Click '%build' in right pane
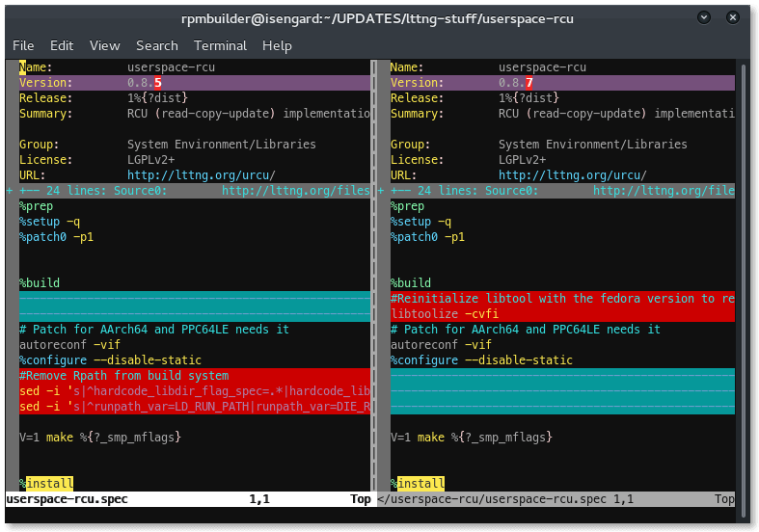Viewport: 759px width, 532px height. (x=411, y=283)
